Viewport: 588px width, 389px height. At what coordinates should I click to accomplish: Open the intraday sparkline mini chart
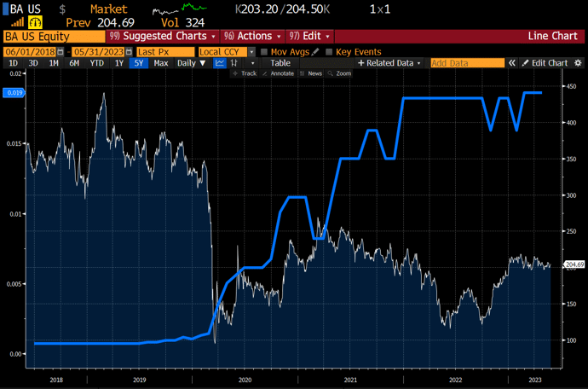click(x=179, y=9)
